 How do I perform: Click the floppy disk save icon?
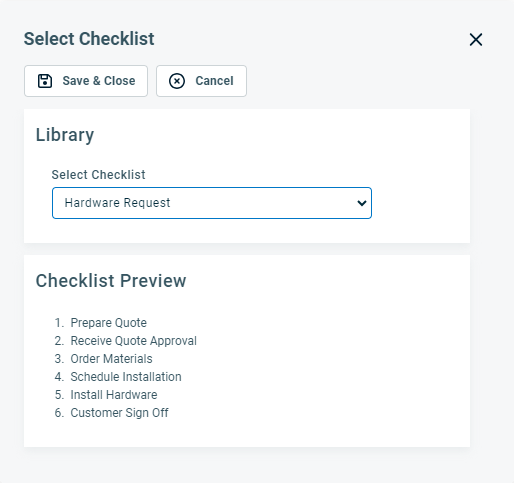(45, 81)
